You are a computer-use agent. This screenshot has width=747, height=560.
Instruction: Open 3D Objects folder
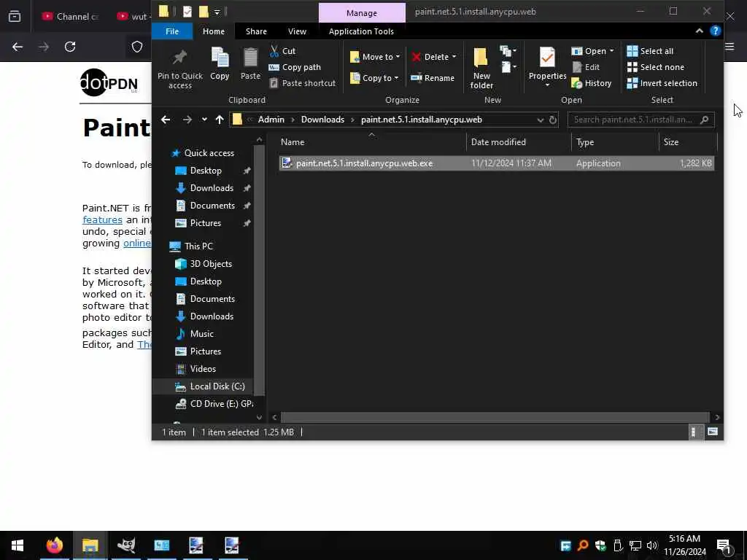[211, 264]
